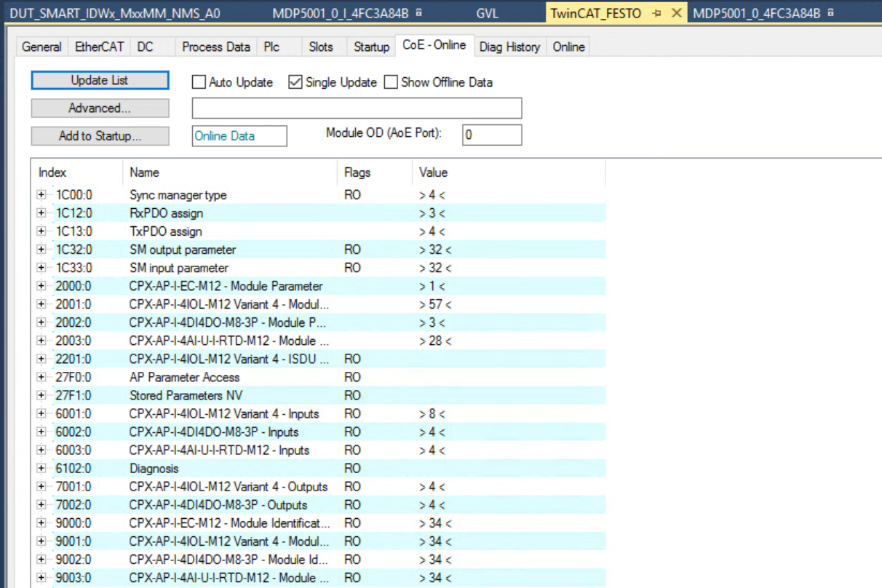Pin the TwinCAT_FESTO document tab

(657, 13)
